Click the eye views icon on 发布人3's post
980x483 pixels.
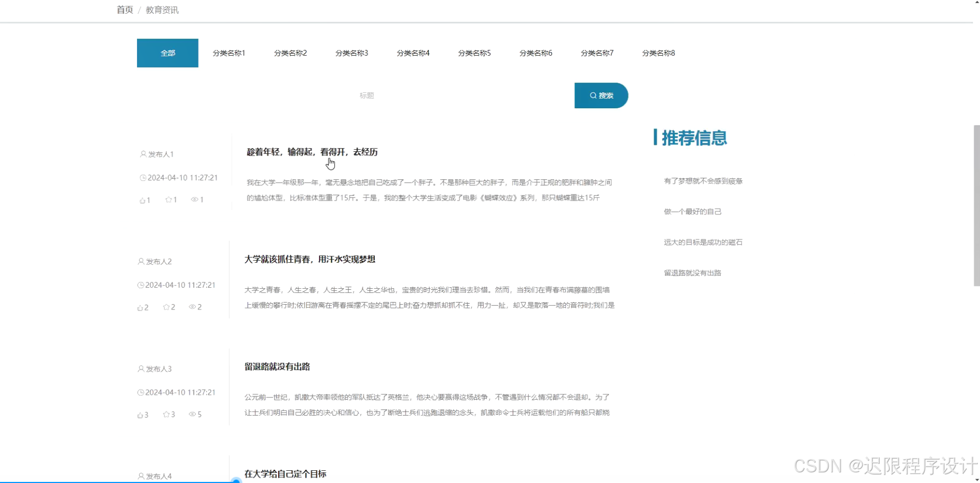(x=192, y=414)
